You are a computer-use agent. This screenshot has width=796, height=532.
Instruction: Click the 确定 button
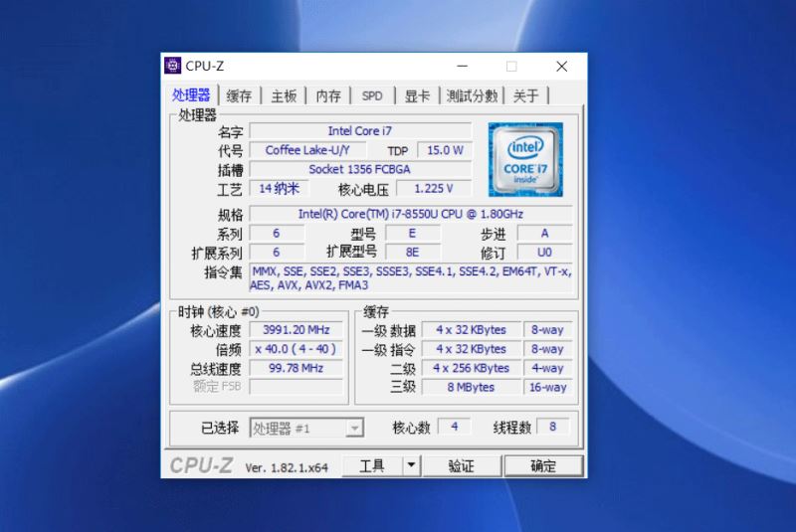click(x=543, y=465)
